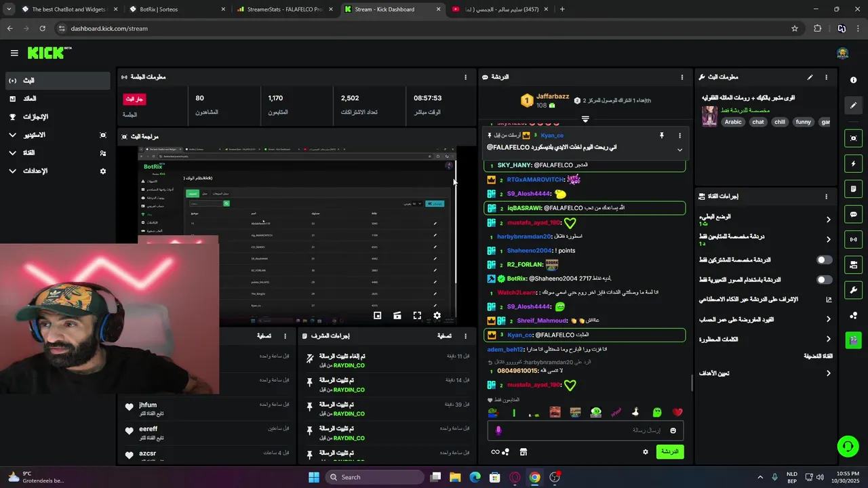Click the chill tag in stream info

pyautogui.click(x=780, y=122)
